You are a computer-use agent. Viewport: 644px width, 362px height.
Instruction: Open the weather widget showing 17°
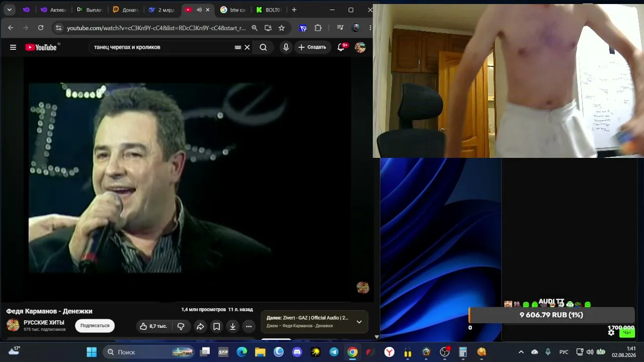(x=14, y=351)
